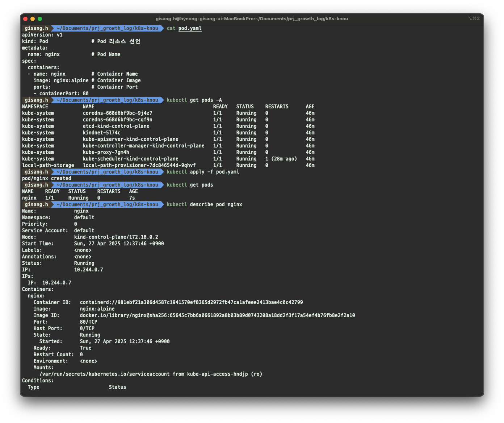Click the 'pod/nginx created' output
Image resolution: width=504 pixels, height=423 pixels.
coord(47,178)
